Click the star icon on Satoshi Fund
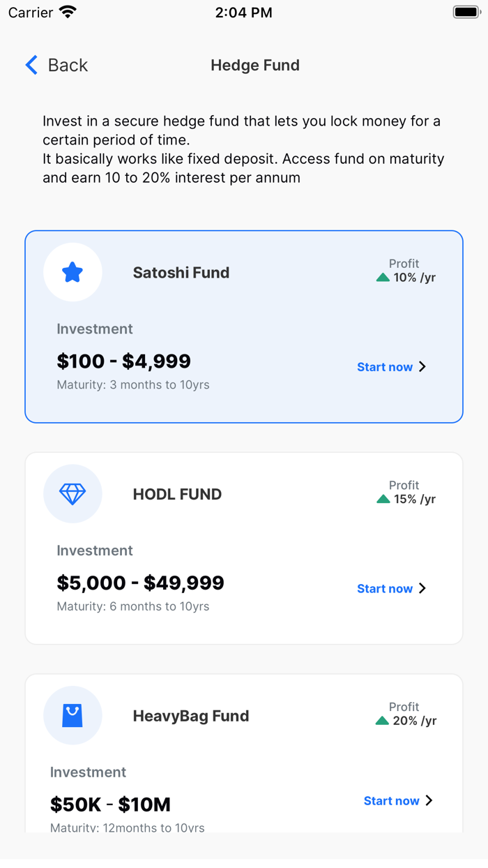 (x=73, y=271)
